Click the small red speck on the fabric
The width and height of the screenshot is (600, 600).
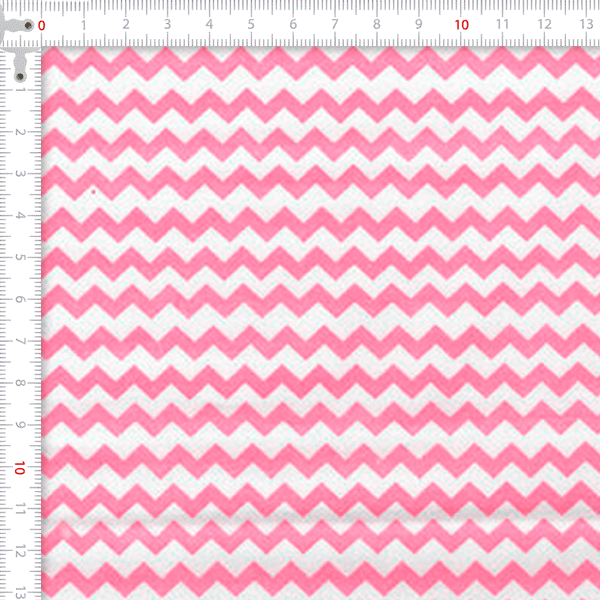(x=94, y=191)
